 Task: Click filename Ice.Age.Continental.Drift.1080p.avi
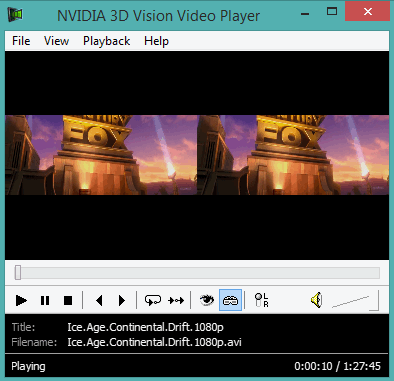point(154,342)
